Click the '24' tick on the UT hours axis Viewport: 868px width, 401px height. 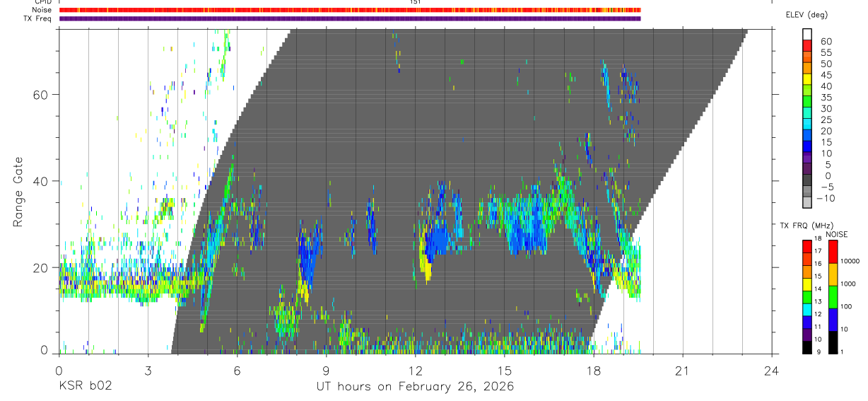click(x=772, y=370)
